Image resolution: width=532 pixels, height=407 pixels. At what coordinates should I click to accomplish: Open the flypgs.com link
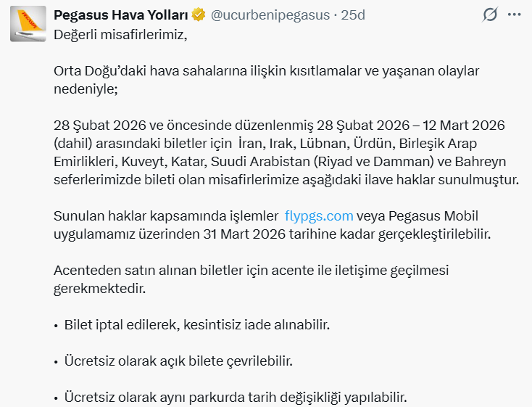[x=319, y=216]
